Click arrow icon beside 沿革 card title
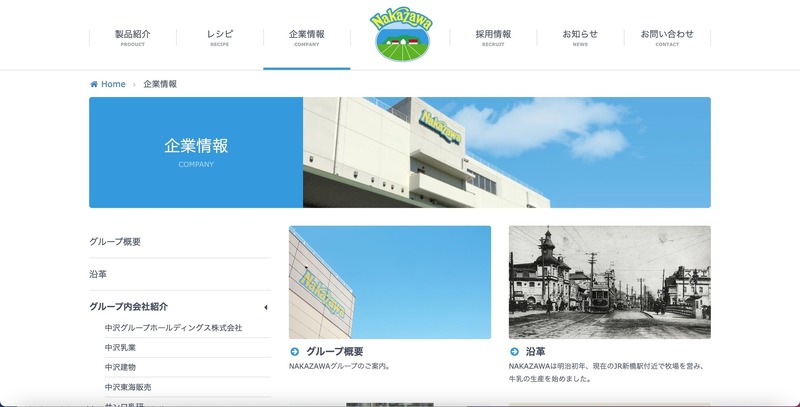The height and width of the screenshot is (407, 800). tap(515, 352)
